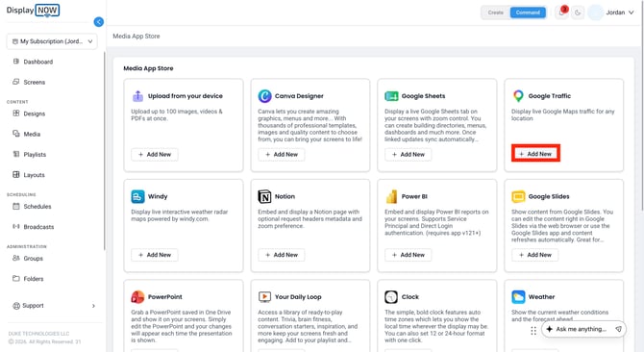Add new Upload from your device media
Image resolution: width=644 pixels, height=352 pixels.
[155, 155]
